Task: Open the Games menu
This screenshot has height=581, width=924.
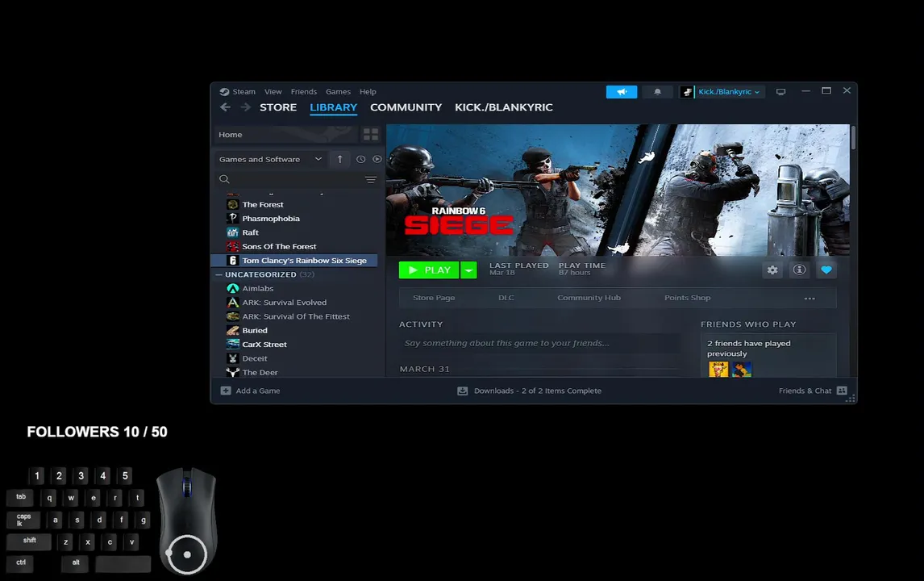Action: click(339, 91)
